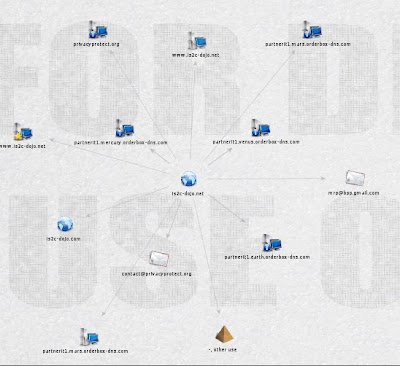Click the contact@privacyprotect.org text label
This screenshot has width=400, height=366.
[x=157, y=274]
